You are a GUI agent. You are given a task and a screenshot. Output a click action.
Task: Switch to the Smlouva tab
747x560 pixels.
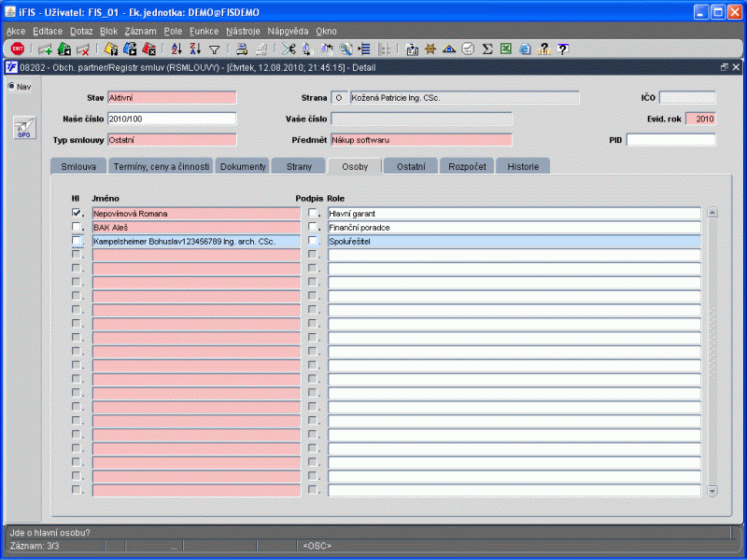pyautogui.click(x=78, y=166)
